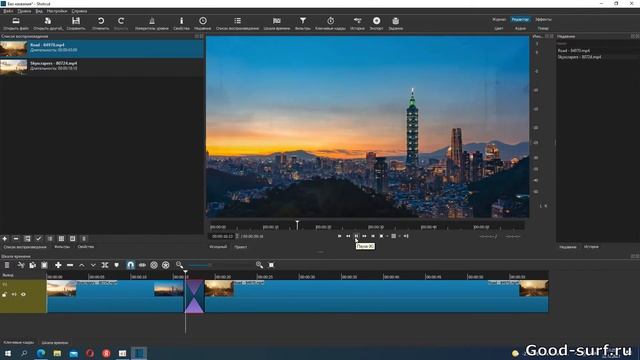Click the player scrub bar playhead
The width and height of the screenshot is (640, 360).
[x=297, y=224]
